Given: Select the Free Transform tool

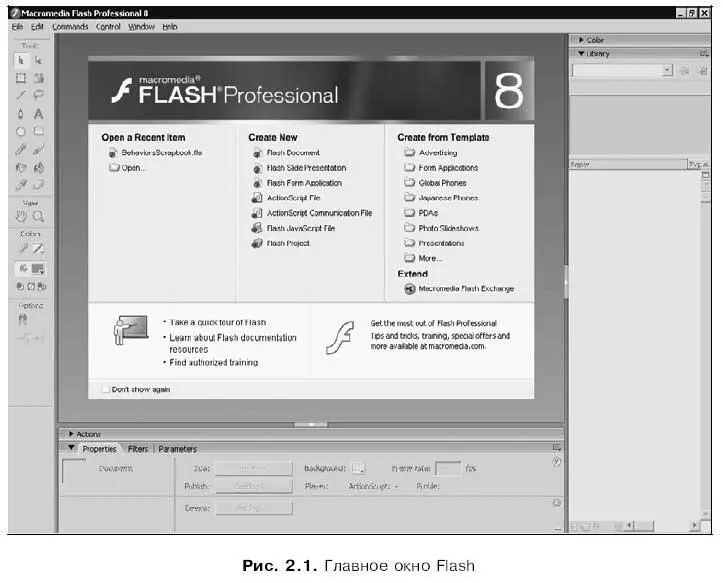Looking at the screenshot, I should click(x=21, y=77).
